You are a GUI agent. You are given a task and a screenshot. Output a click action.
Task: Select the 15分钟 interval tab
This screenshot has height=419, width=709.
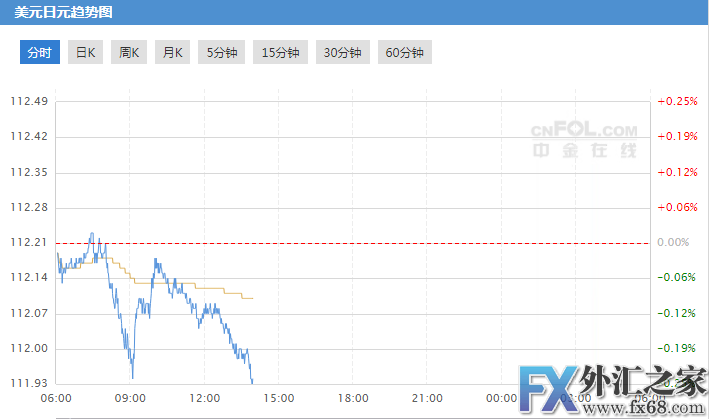pyautogui.click(x=280, y=53)
